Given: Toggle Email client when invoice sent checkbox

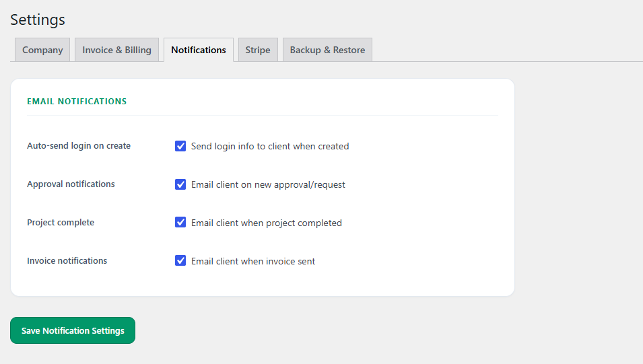Looking at the screenshot, I should click(180, 260).
